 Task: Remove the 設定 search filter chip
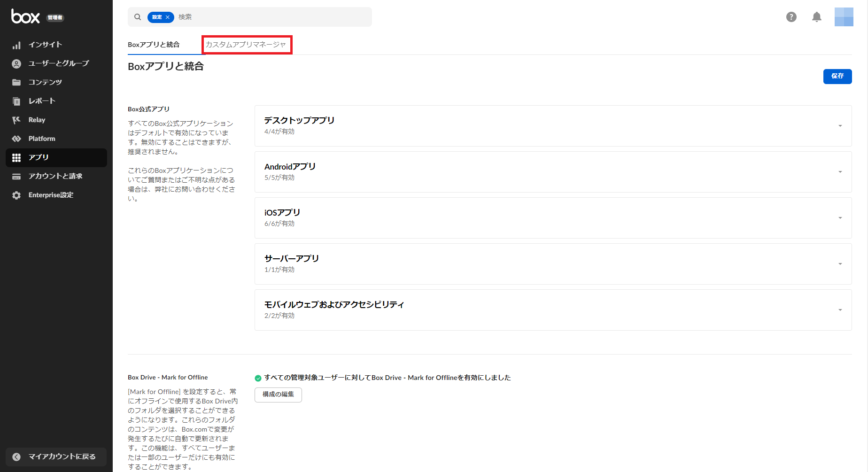point(168,17)
